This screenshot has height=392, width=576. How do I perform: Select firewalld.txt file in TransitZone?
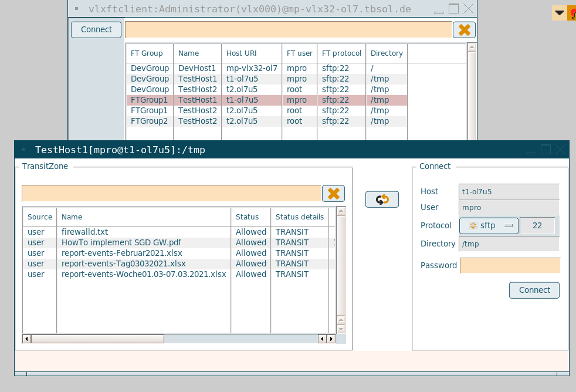[85, 232]
